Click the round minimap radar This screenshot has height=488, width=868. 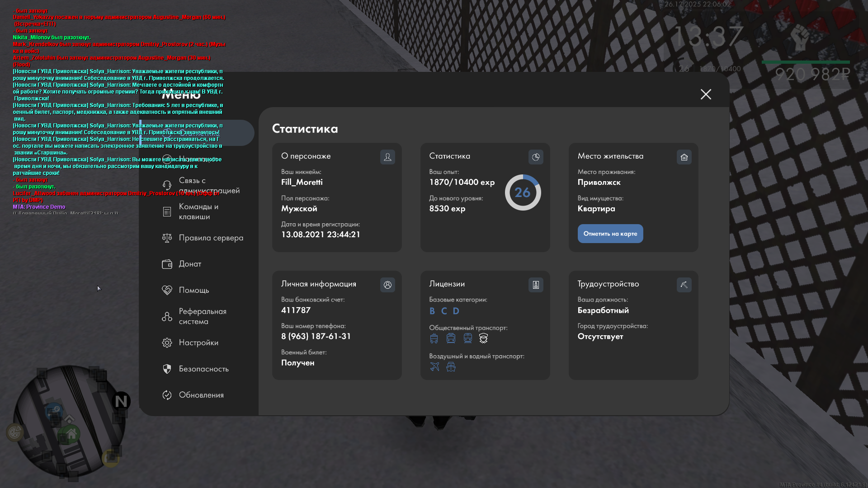click(69, 421)
